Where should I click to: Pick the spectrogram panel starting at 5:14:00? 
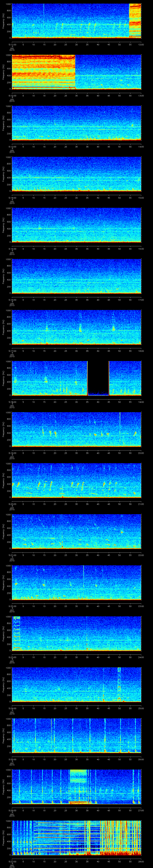[x=76, y=174]
